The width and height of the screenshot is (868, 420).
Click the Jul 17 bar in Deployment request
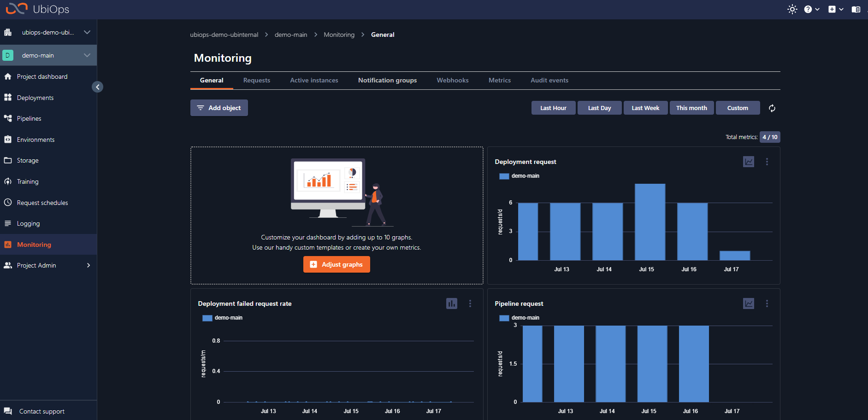[735, 256]
